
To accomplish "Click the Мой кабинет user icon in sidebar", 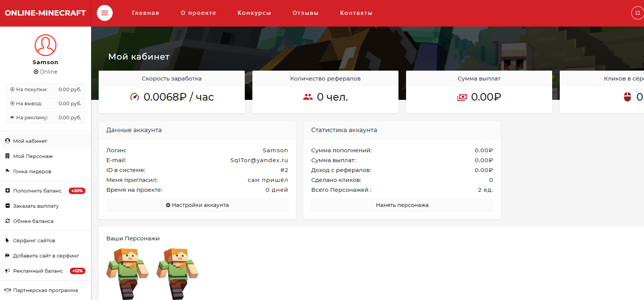I will tap(8, 141).
